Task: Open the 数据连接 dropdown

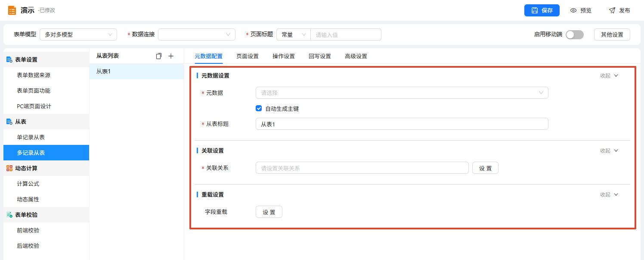Action: [x=197, y=34]
